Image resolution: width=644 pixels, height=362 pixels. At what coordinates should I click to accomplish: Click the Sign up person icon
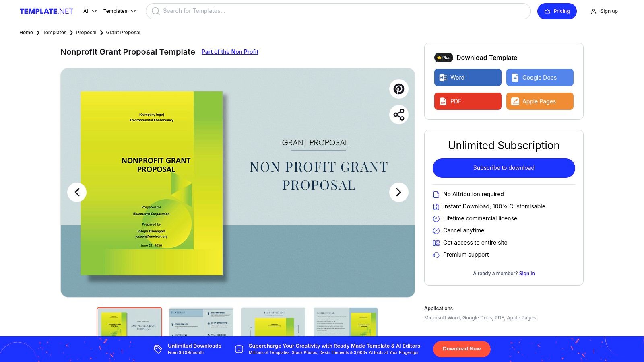tap(594, 11)
